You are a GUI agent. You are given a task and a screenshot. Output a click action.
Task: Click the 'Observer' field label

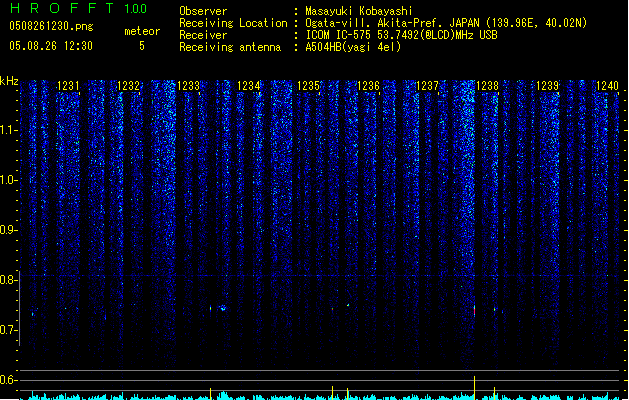[x=203, y=11]
